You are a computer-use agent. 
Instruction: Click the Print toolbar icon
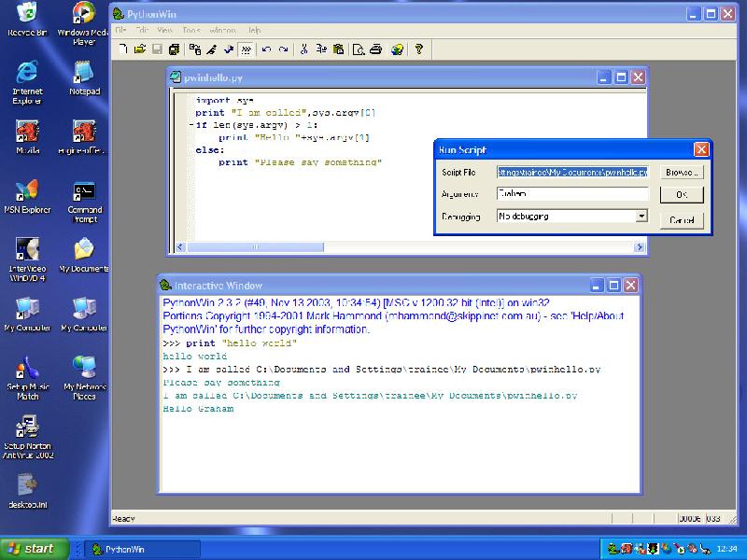click(376, 49)
